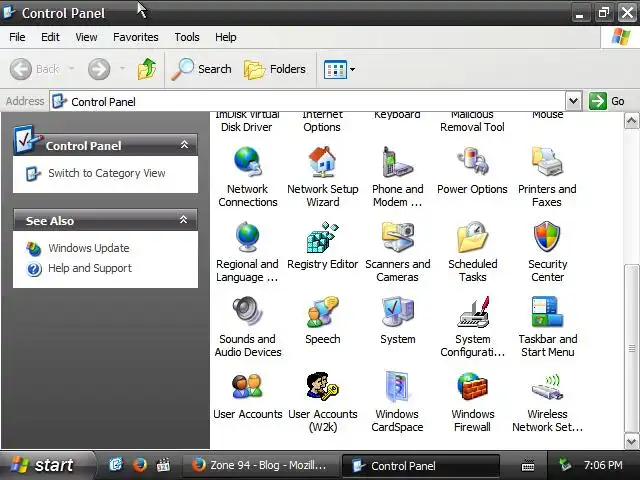Open Windows Firewall settings
This screenshot has height=480, width=640.
472,387
